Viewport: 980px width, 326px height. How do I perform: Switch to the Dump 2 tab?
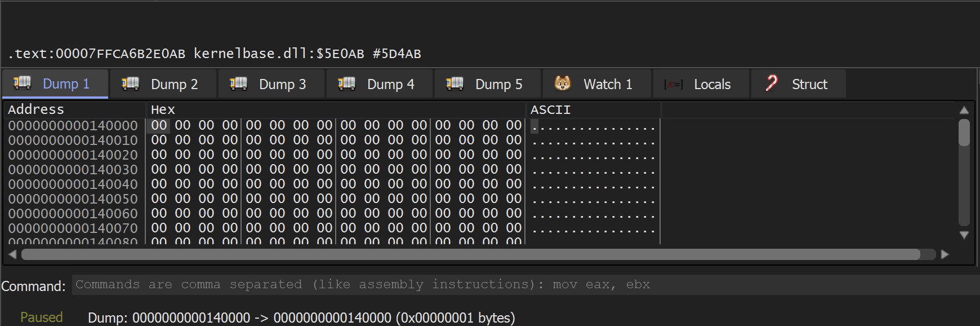click(163, 84)
